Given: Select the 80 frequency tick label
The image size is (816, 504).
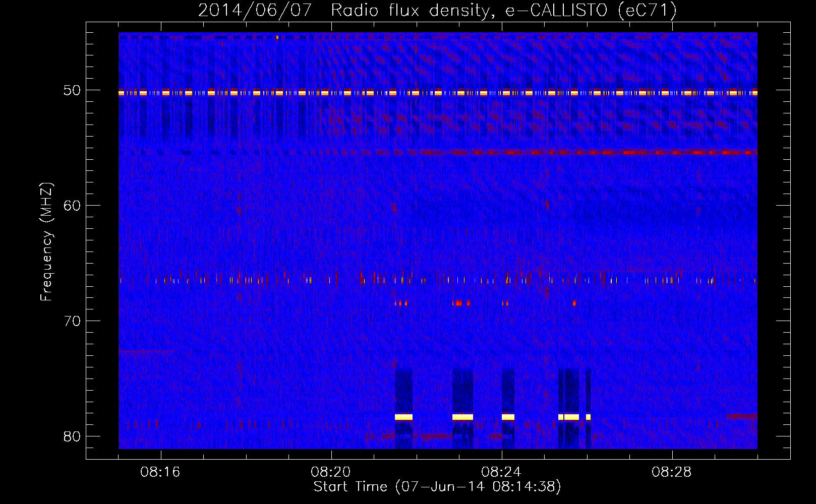Looking at the screenshot, I should 72,436.
